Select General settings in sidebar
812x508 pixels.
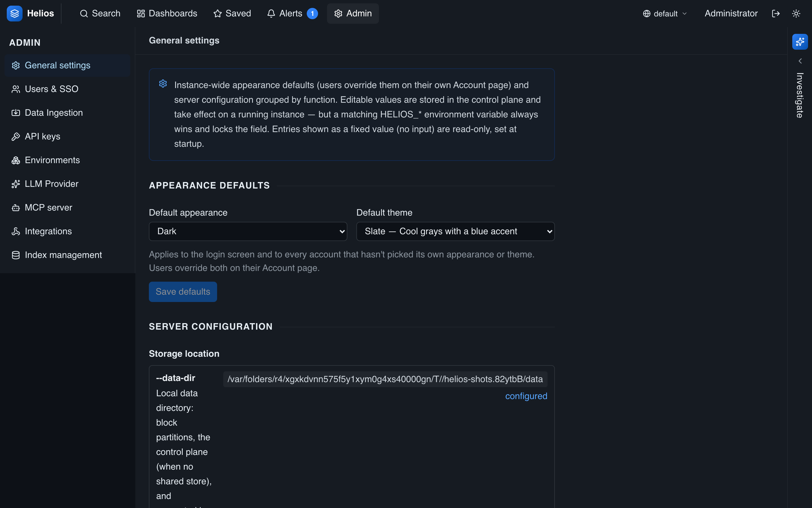pos(67,65)
